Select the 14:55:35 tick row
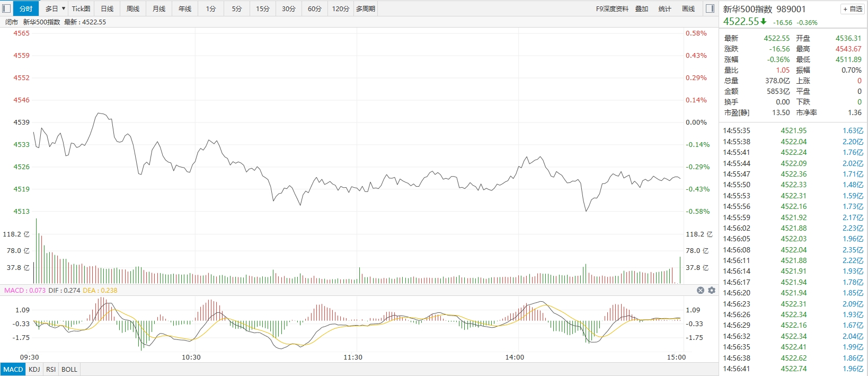 [793, 130]
